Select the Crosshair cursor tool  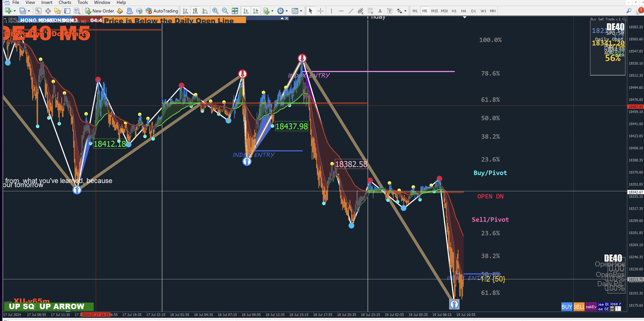tap(321, 11)
